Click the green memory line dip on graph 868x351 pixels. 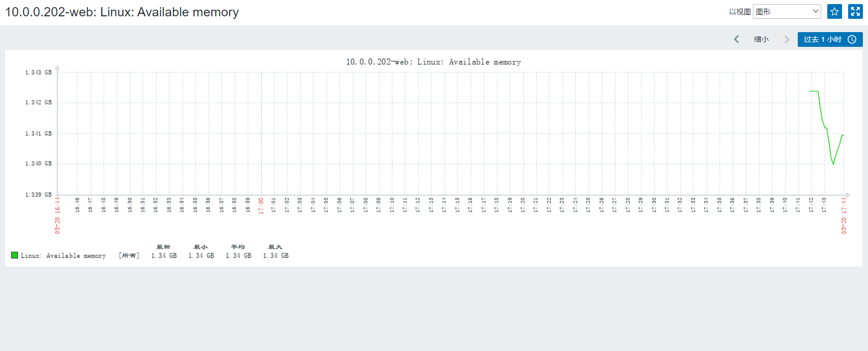pyautogui.click(x=833, y=164)
